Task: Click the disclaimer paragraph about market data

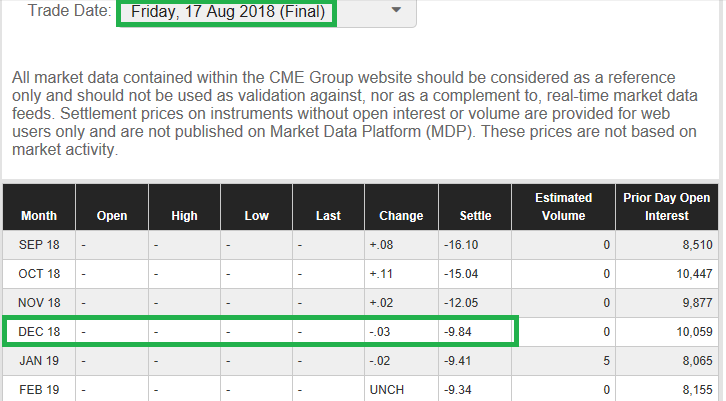Action: [360, 114]
